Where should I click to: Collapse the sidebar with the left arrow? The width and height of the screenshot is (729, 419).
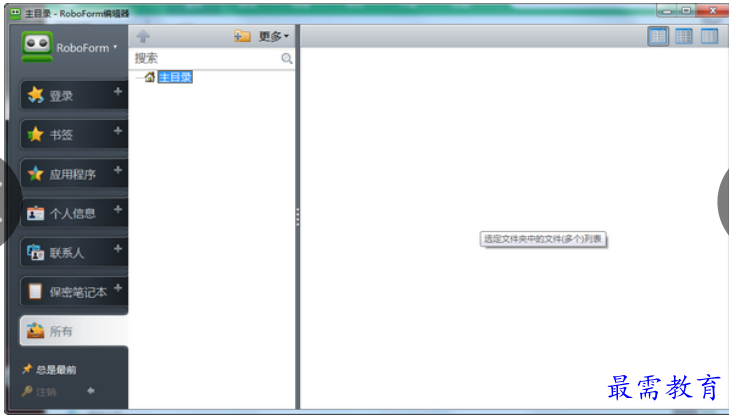91,391
